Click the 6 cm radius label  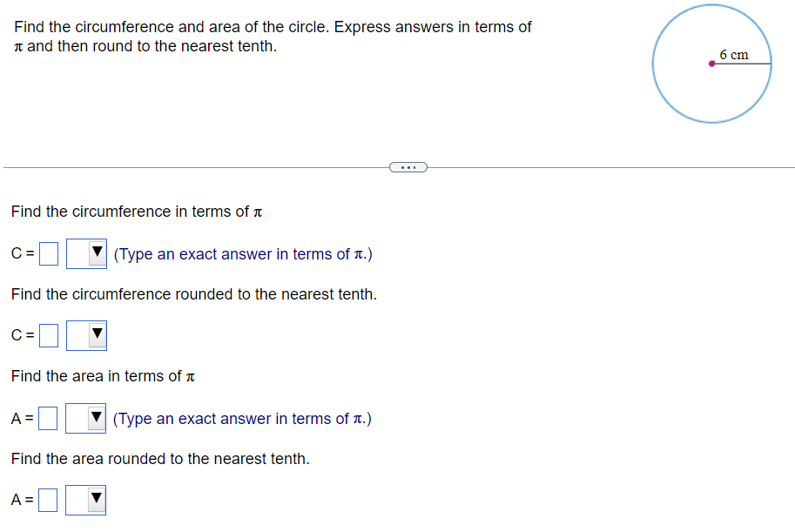734,54
